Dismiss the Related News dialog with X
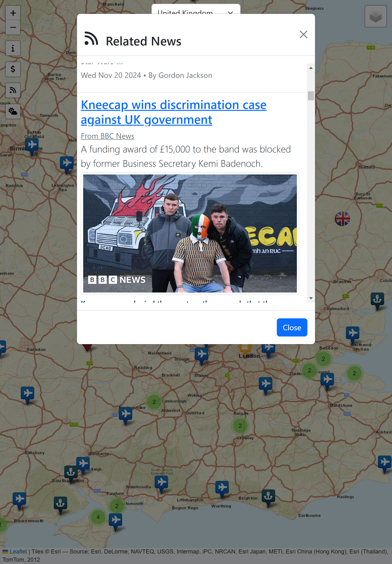 (303, 34)
